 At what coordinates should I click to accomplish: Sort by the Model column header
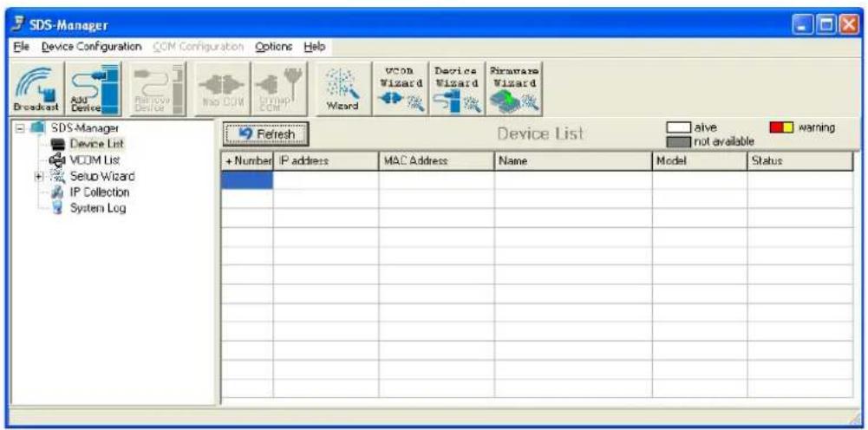700,161
